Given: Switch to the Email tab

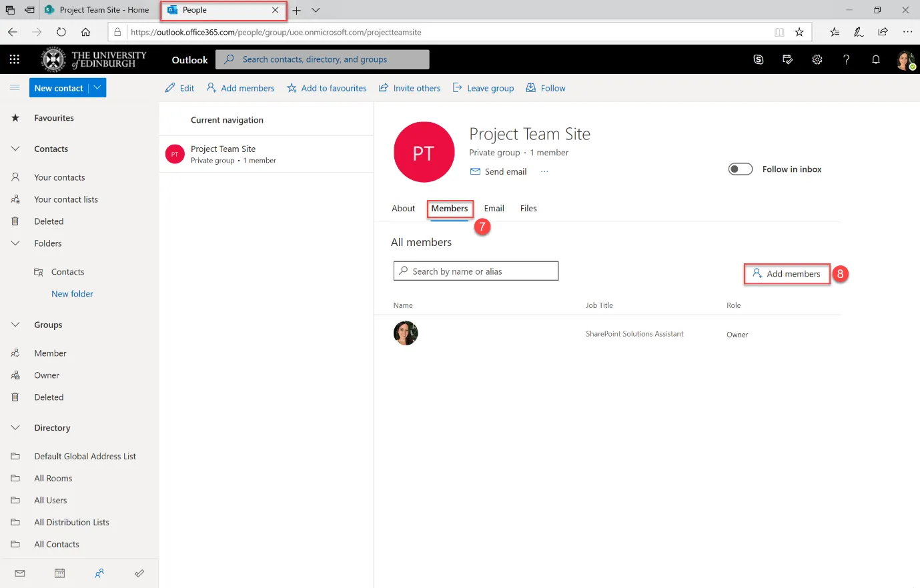Looking at the screenshot, I should (x=494, y=208).
